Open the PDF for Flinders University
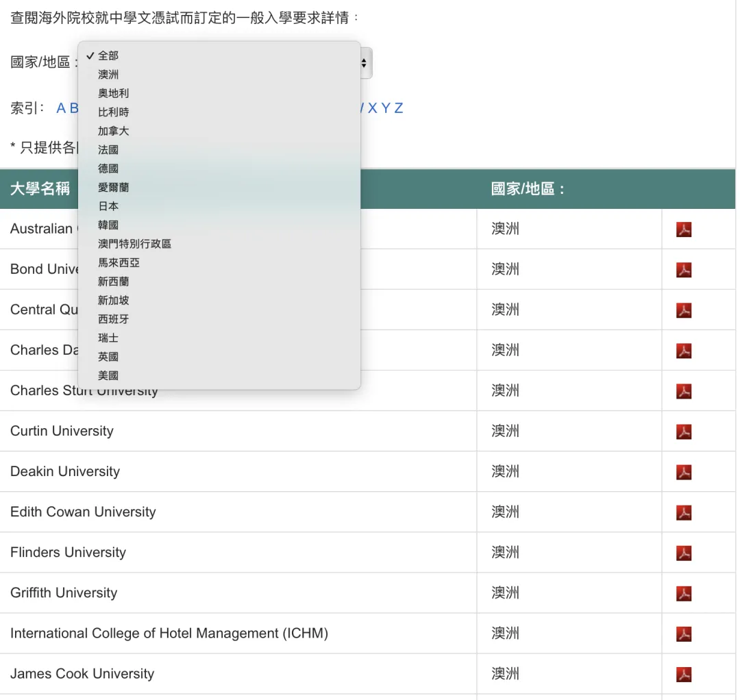 tap(683, 552)
